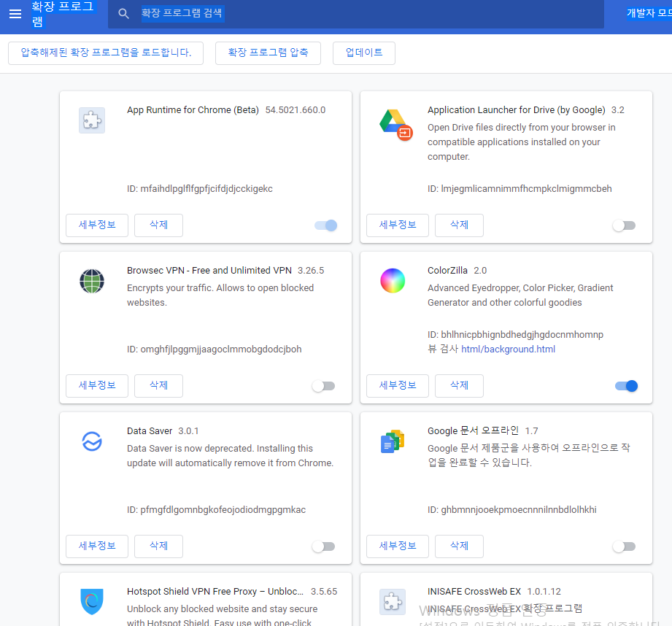672x626 pixels.
Task: Remove Data Saver with 삭제 button
Action: pyautogui.click(x=158, y=546)
